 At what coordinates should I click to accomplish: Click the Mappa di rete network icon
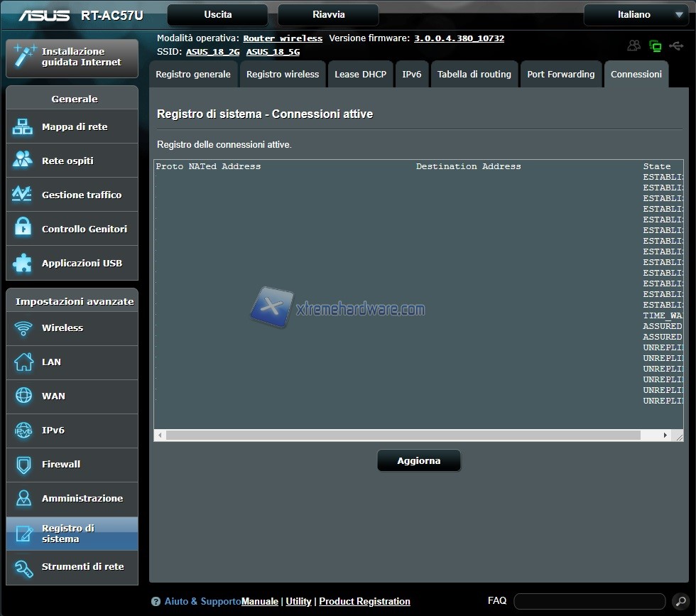pos(23,127)
